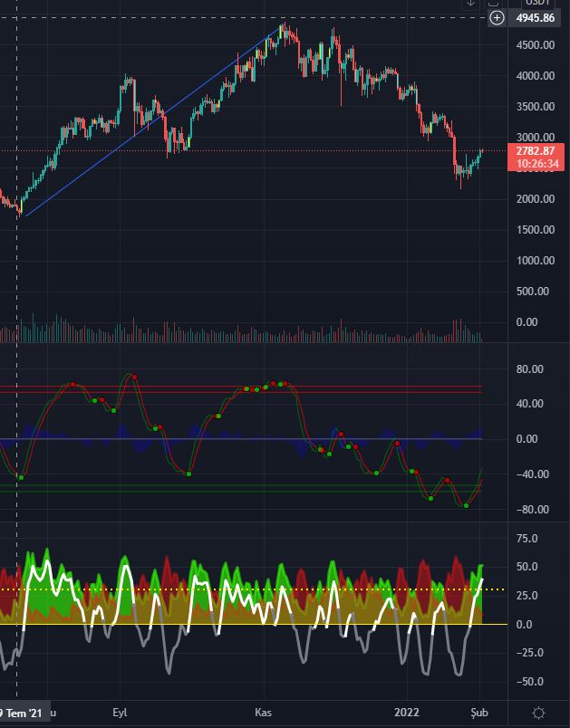The height and width of the screenshot is (728, 570).
Task: Click the current price label 2782.87
Action: pyautogui.click(x=536, y=151)
